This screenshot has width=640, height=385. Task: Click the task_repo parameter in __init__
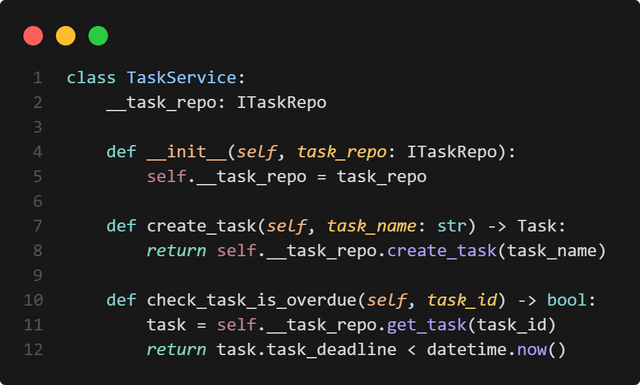342,152
